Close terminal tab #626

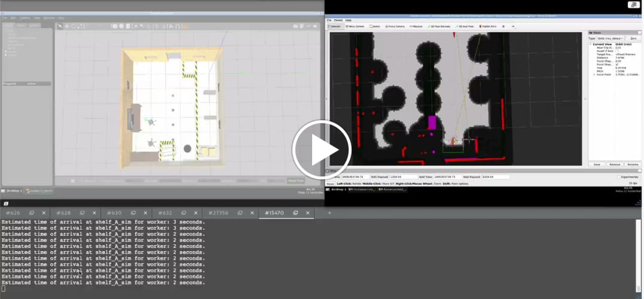coord(44,213)
